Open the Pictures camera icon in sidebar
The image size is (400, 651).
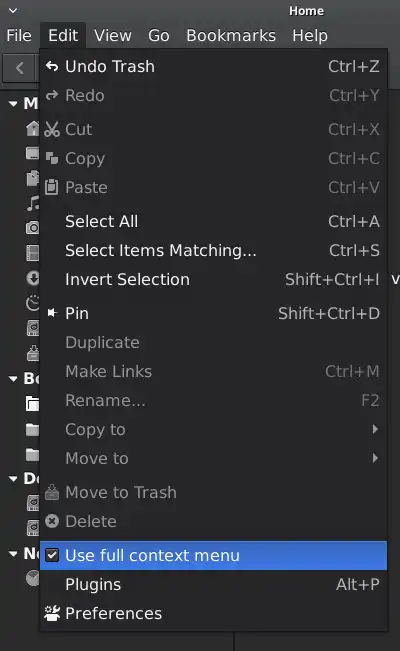[x=32, y=228]
